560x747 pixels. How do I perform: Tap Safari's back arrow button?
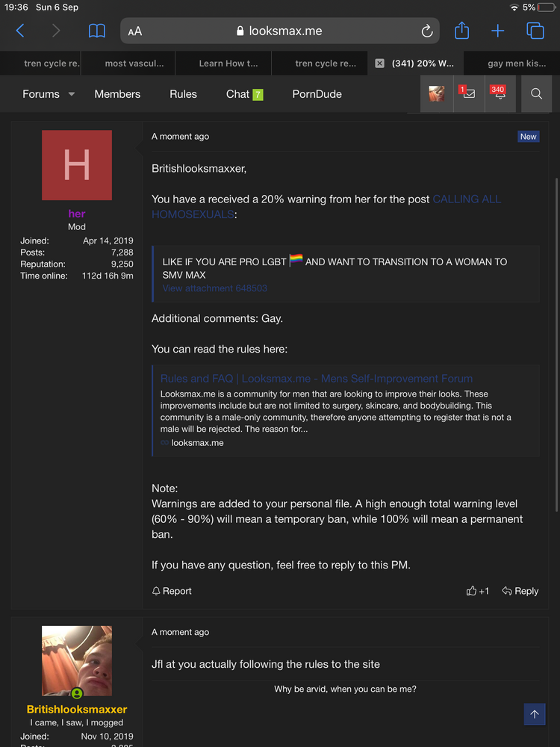[20, 31]
